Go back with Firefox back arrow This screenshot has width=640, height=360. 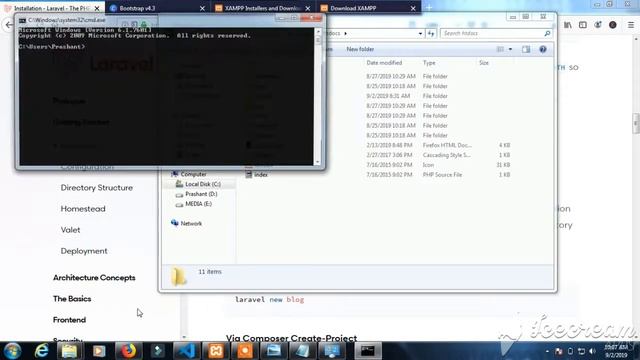(x=9, y=25)
